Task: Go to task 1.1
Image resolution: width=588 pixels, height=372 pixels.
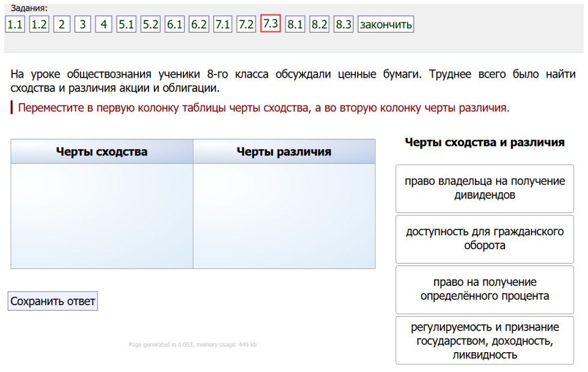Action: 15,25
